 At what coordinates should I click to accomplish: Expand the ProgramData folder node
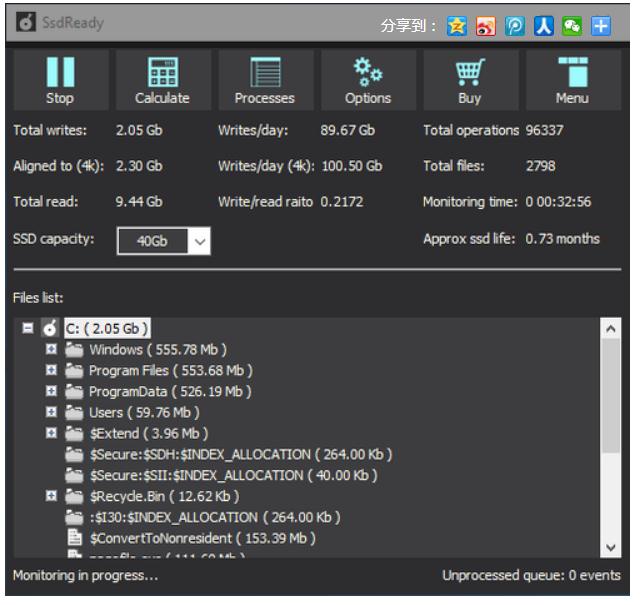pyautogui.click(x=51, y=391)
